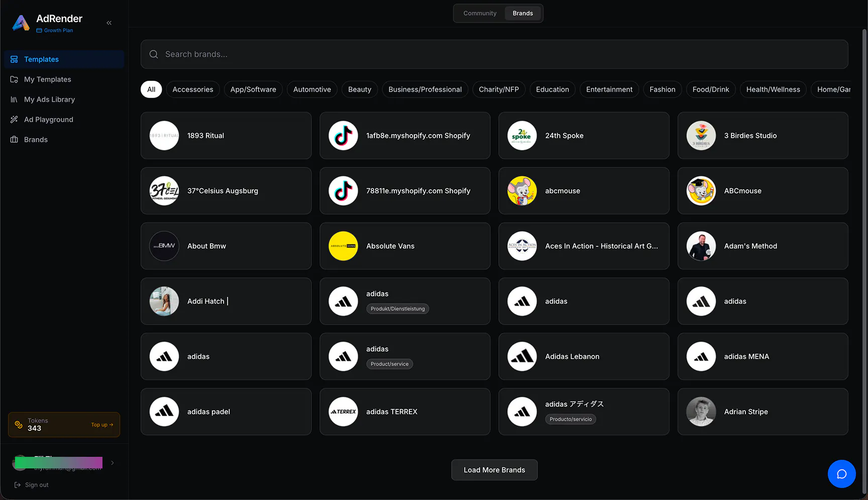Filter brands by Charity/NFP
This screenshot has width=868, height=500.
pos(499,89)
